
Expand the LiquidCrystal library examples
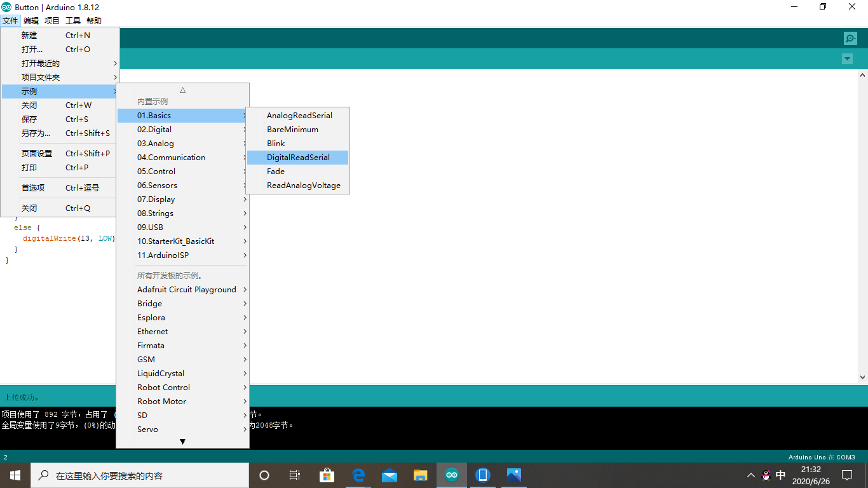(x=183, y=374)
